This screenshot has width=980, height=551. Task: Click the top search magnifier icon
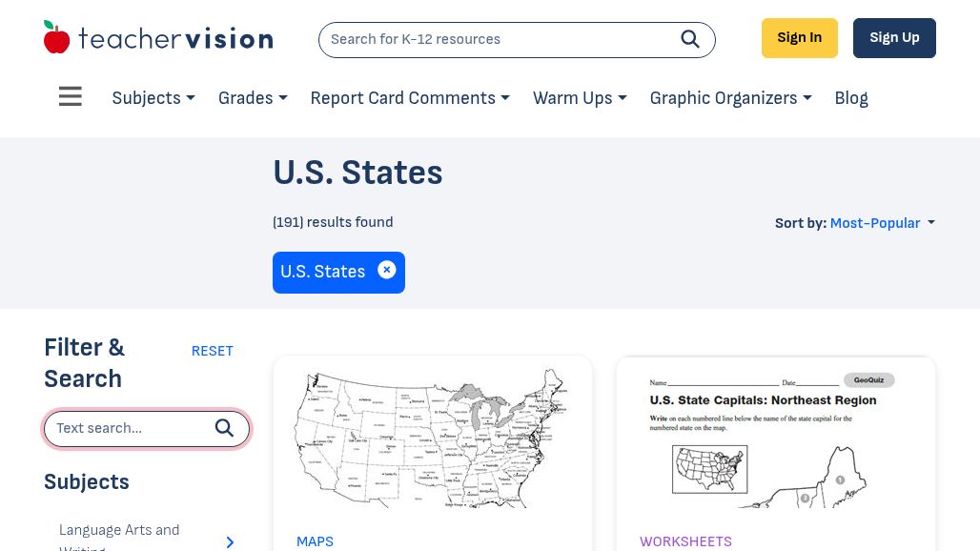point(690,39)
